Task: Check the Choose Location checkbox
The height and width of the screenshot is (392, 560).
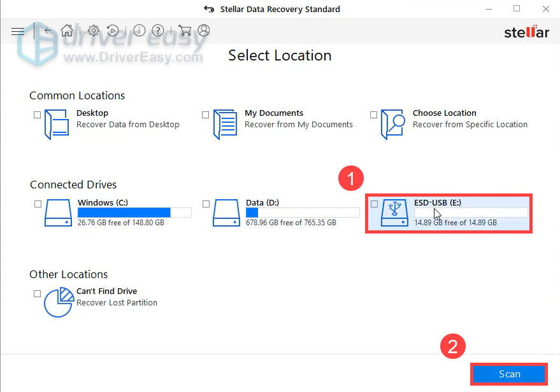Action: [373, 115]
